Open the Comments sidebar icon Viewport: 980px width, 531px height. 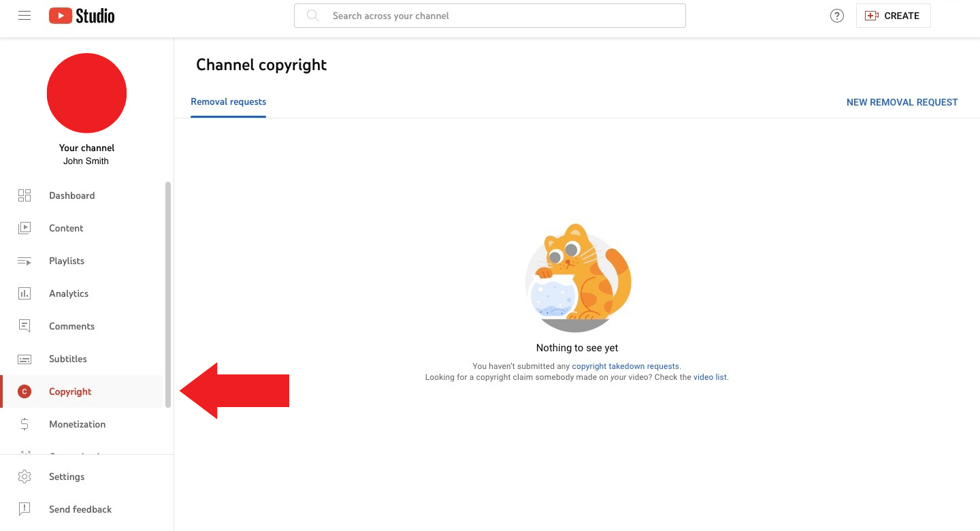24,326
